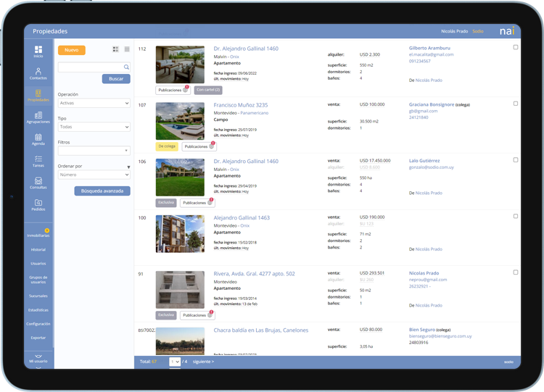Open the Francisco Muñoz 3235 property photo
Screen dimensions: 544x392
(x=180, y=121)
